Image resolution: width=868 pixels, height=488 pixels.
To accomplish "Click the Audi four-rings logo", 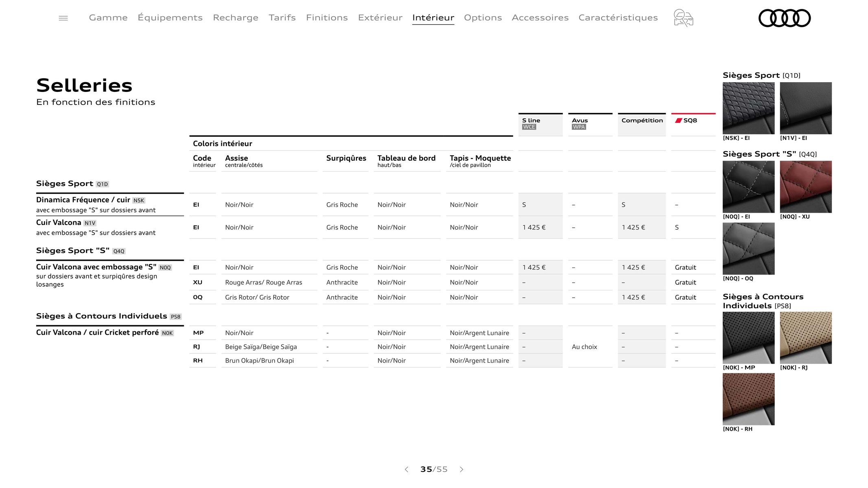I will (x=785, y=18).
